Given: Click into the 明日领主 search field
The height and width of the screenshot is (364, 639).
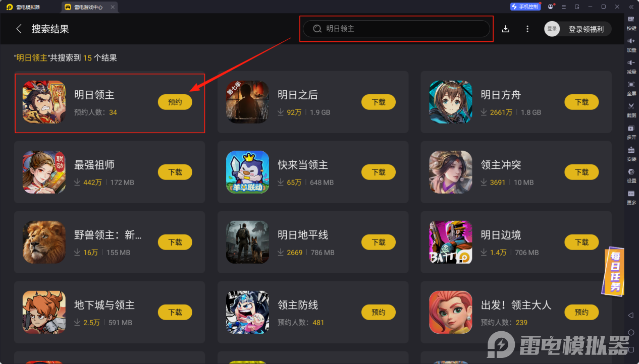Looking at the screenshot, I should point(397,29).
